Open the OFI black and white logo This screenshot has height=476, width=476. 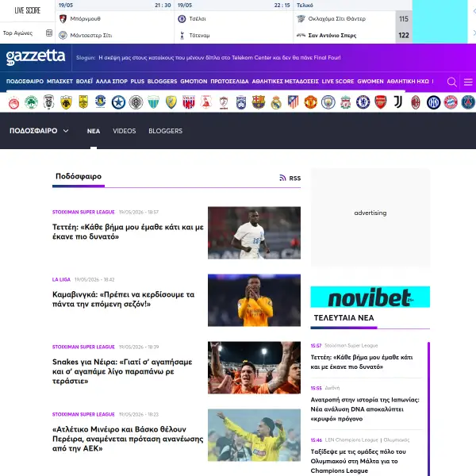[136, 102]
